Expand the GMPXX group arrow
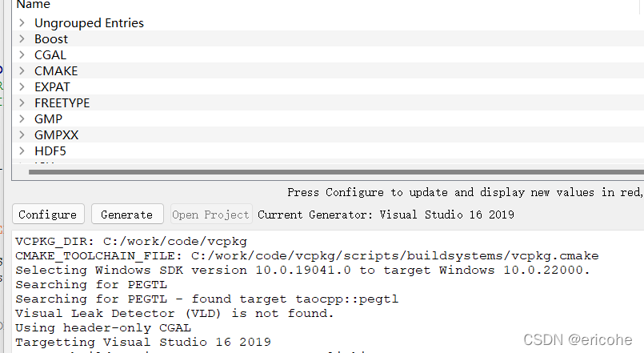The height and width of the screenshot is (353, 644). (x=22, y=135)
